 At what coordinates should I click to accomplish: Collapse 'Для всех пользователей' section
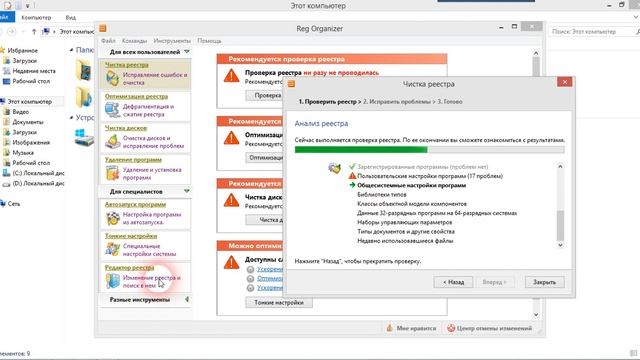click(x=187, y=52)
